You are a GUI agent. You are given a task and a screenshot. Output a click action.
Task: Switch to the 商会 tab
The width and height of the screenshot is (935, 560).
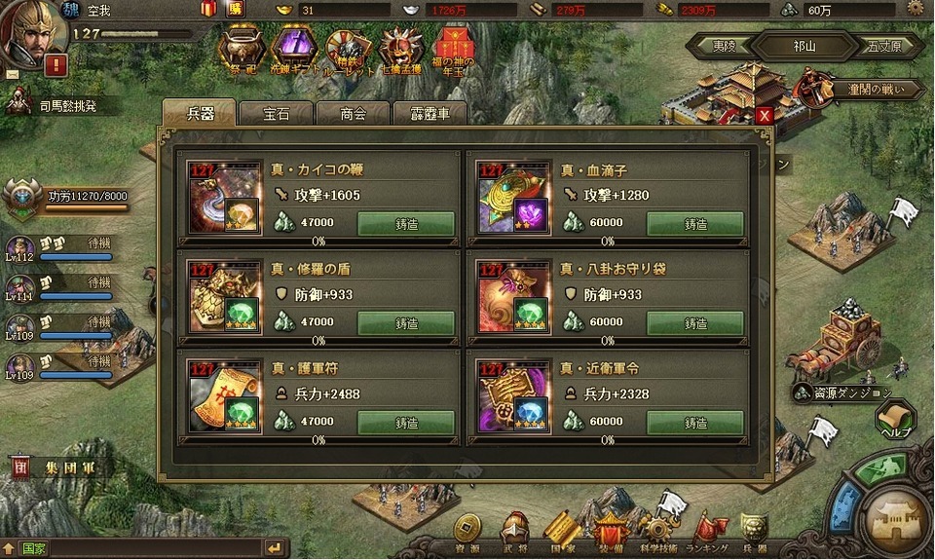coord(353,114)
